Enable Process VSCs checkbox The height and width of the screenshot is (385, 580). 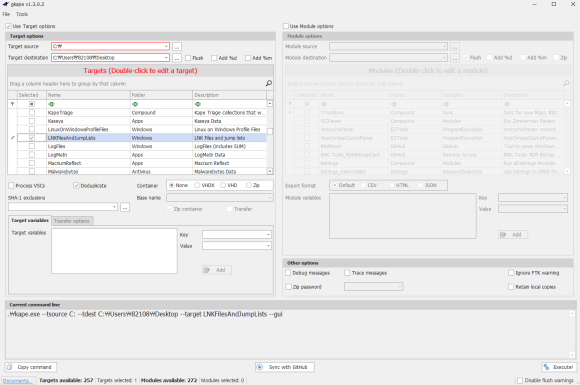[x=11, y=186]
